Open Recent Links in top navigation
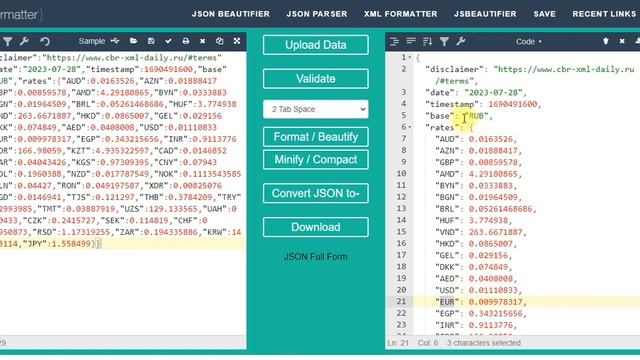Screen dimensions: 640x360 pos(604,14)
